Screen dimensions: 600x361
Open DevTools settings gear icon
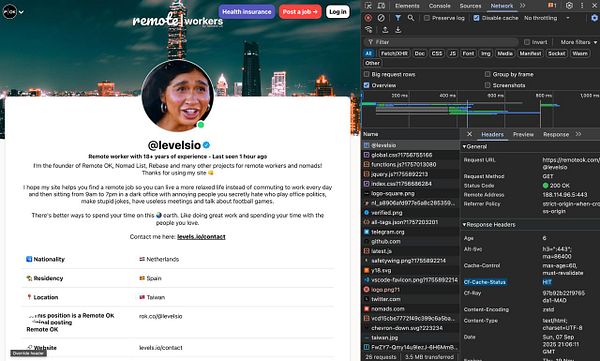(569, 5)
